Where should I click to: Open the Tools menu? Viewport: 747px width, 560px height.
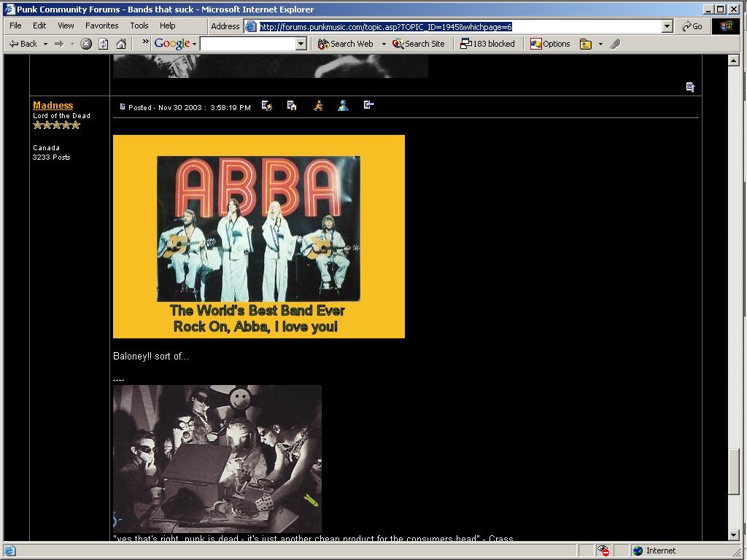pos(139,26)
